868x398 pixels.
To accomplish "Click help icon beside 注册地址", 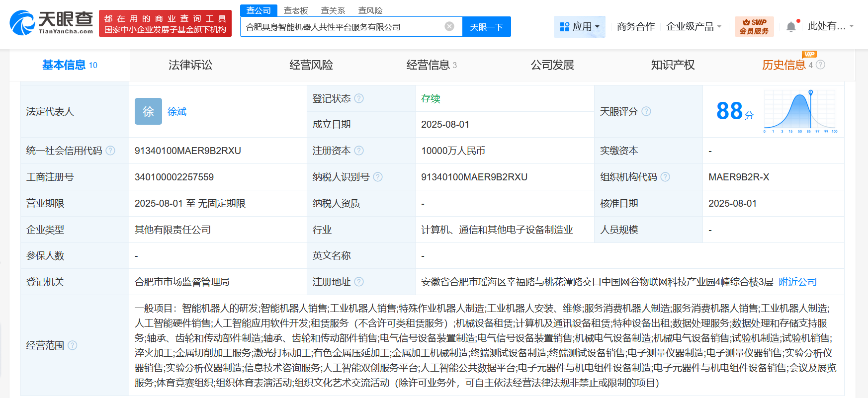I will coord(359,282).
